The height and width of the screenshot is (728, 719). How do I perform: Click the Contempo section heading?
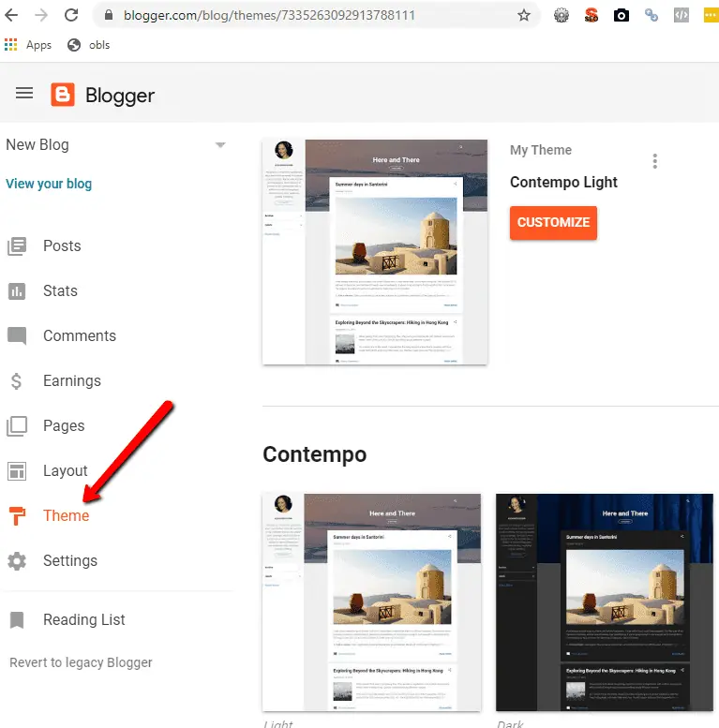point(314,454)
